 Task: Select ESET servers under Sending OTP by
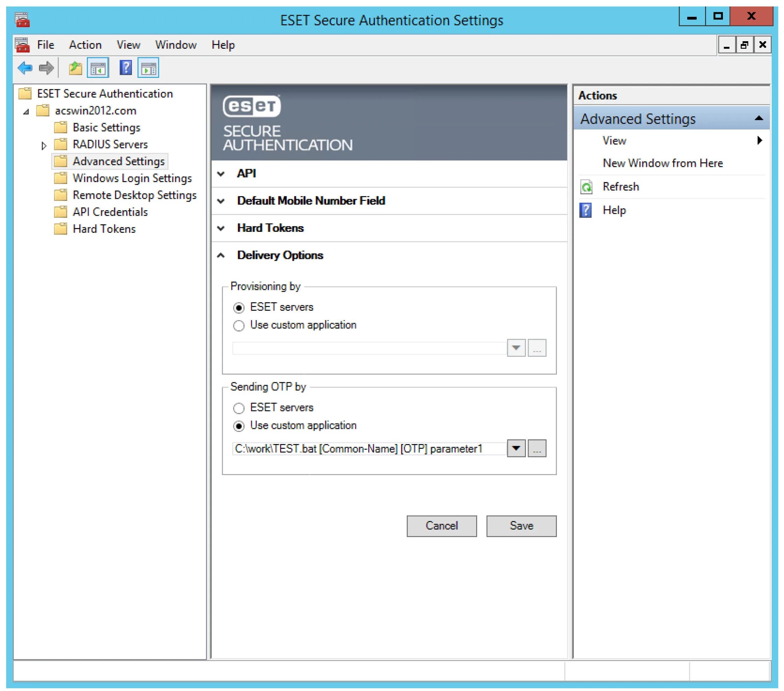coord(239,408)
